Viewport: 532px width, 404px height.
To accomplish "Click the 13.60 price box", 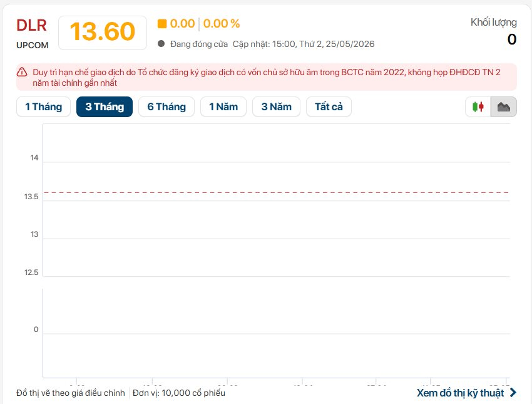I will pos(103,33).
